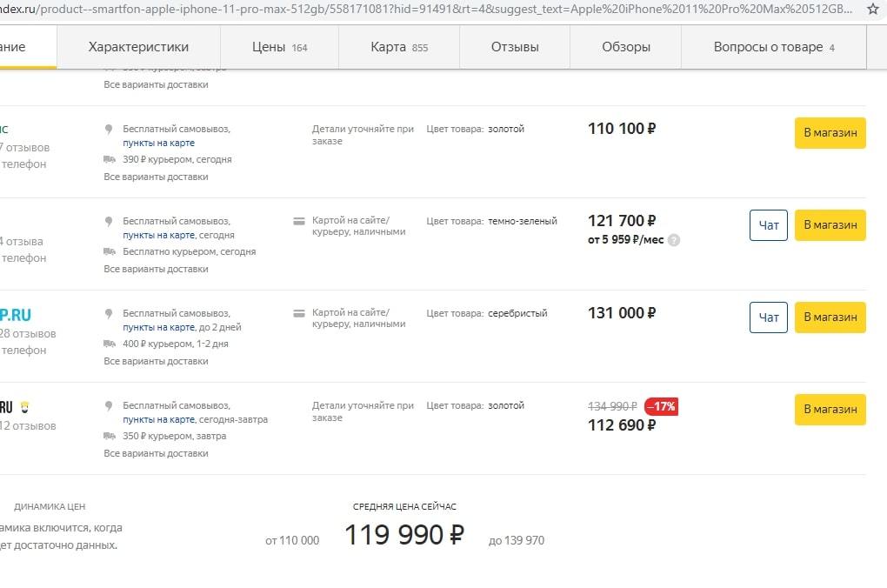
Task: Go to shop for 112 690 ₽ offer
Action: pyautogui.click(x=830, y=410)
